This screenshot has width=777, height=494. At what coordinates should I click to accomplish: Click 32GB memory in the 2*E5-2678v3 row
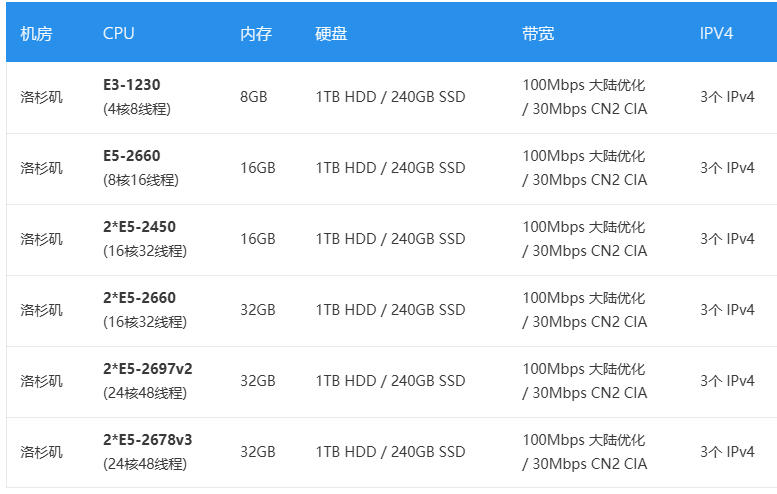point(258,451)
